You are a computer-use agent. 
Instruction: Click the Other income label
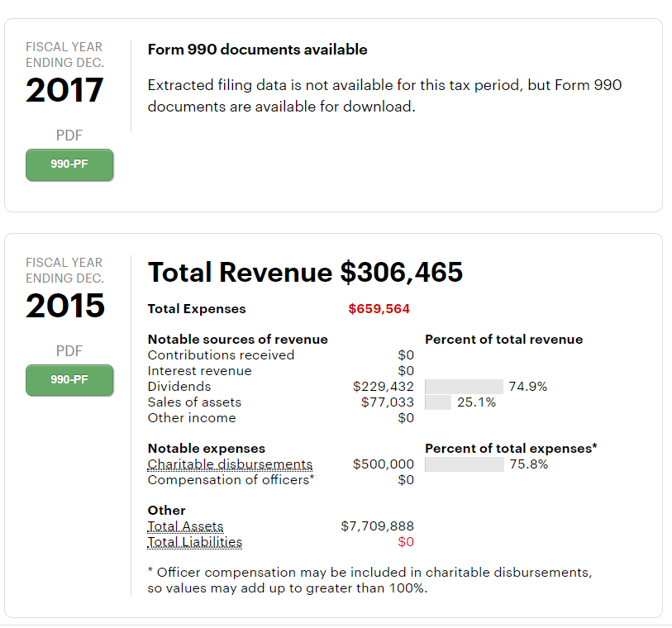pyautogui.click(x=192, y=418)
